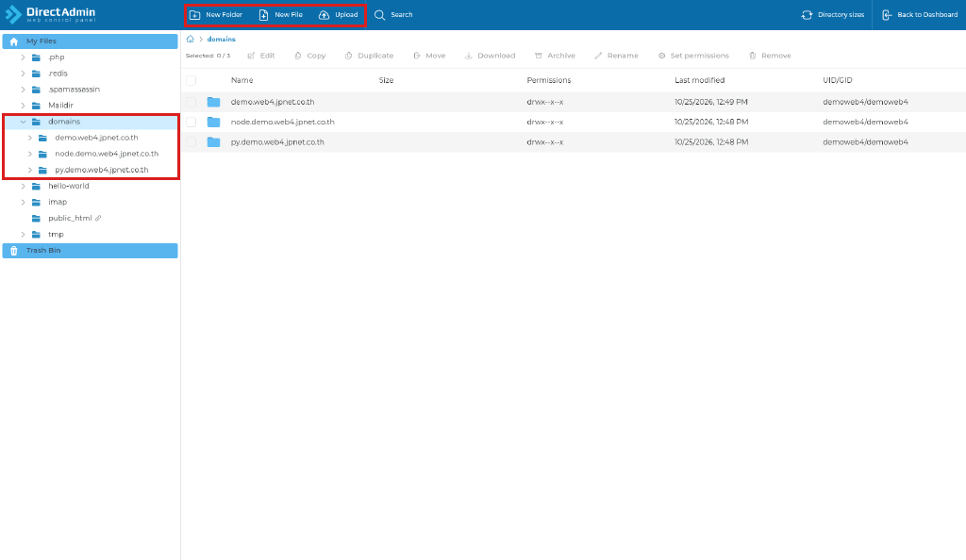
Task: Sort by UID/GID column header
Action: pyautogui.click(x=838, y=81)
